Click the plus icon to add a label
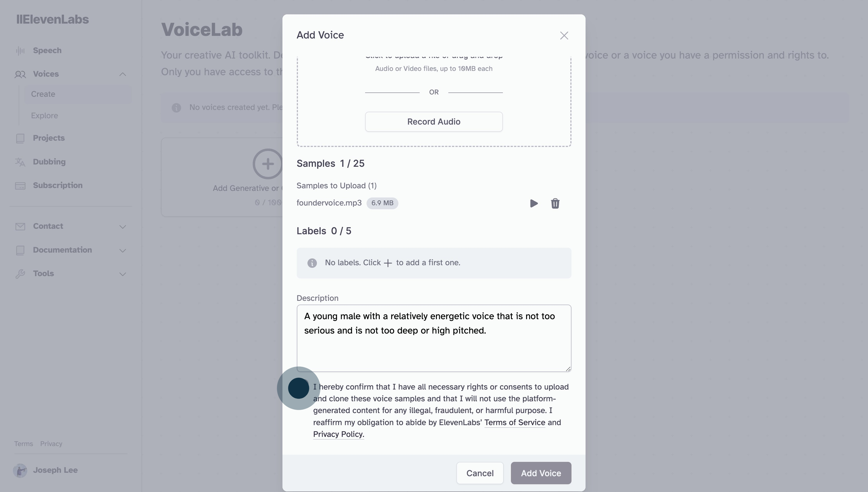 [388, 263]
